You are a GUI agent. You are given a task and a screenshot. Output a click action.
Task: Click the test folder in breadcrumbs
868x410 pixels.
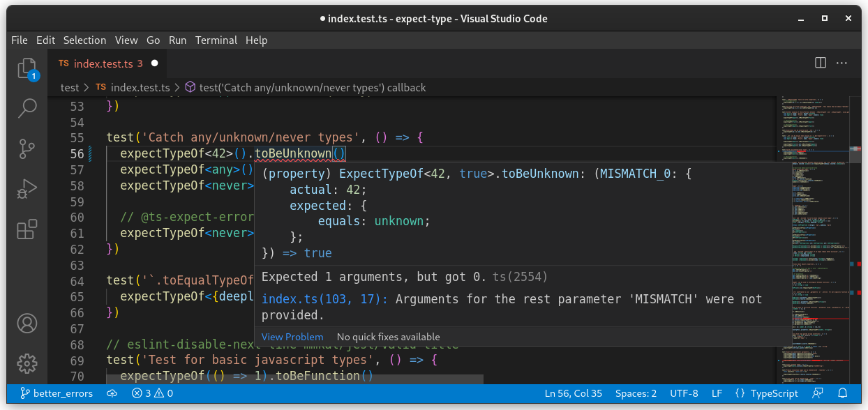point(70,88)
